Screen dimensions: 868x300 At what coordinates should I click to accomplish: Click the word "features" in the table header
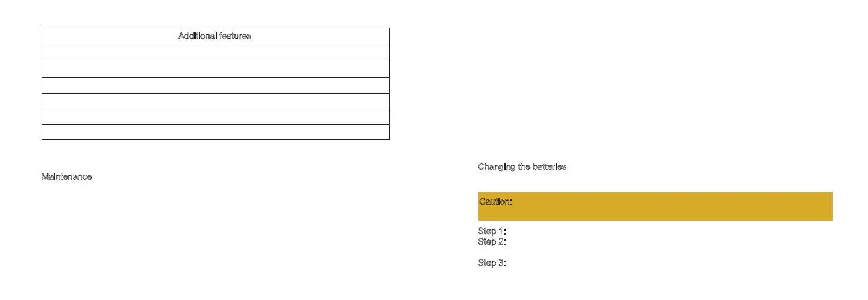coord(234,36)
